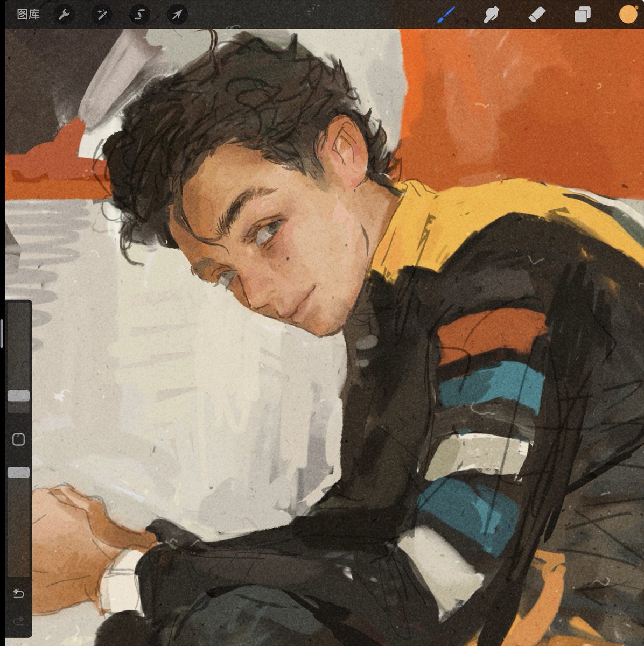Open the Layers panel
The image size is (644, 646).
pos(583,15)
